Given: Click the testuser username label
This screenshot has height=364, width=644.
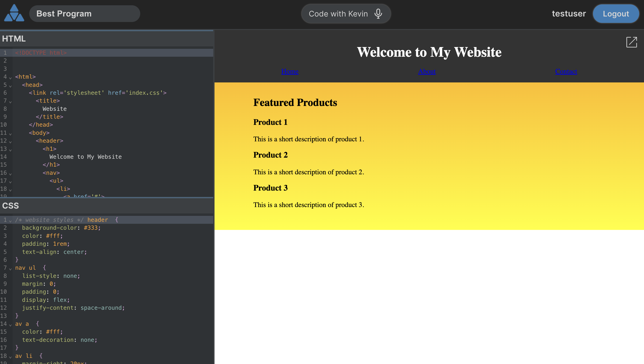Looking at the screenshot, I should click(x=569, y=13).
